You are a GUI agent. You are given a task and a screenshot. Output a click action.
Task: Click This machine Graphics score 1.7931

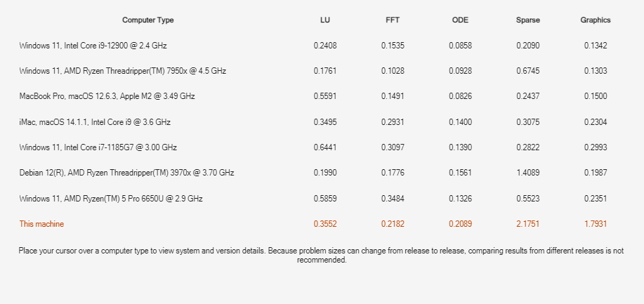(x=595, y=224)
